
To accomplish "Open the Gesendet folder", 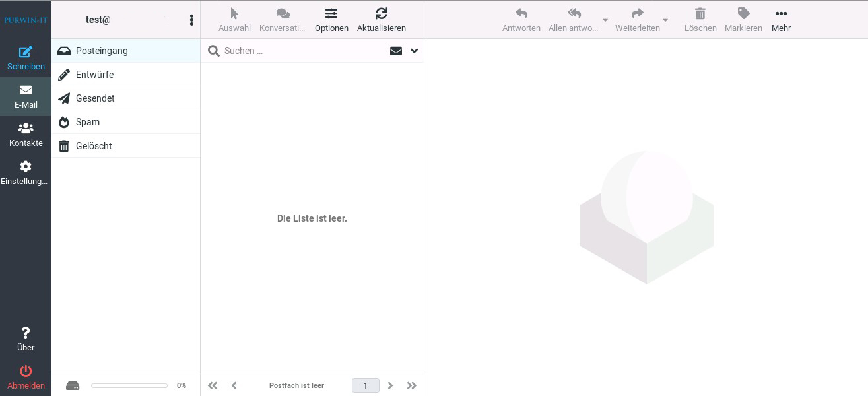I will (125, 98).
